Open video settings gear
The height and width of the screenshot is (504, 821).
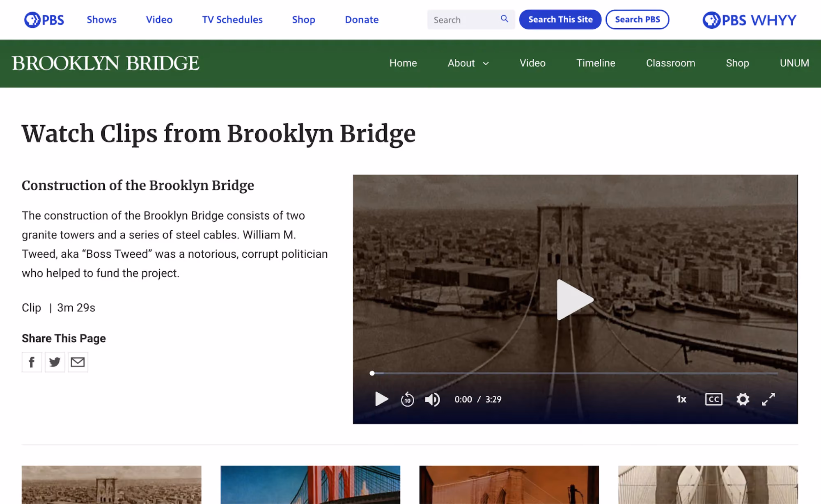click(x=743, y=399)
